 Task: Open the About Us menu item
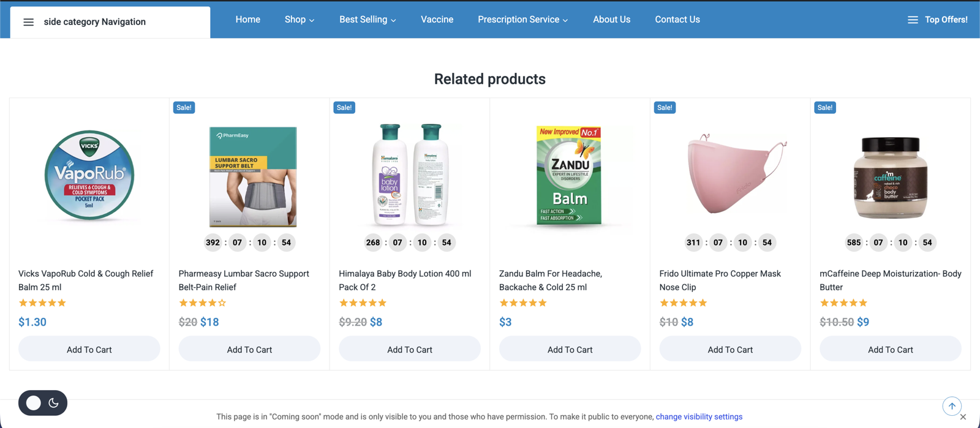[x=611, y=20]
